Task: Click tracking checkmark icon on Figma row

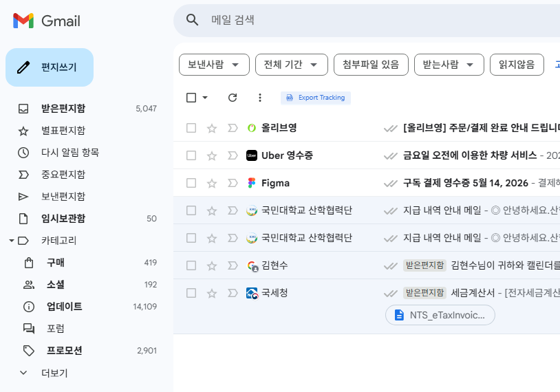Action: [x=390, y=184]
